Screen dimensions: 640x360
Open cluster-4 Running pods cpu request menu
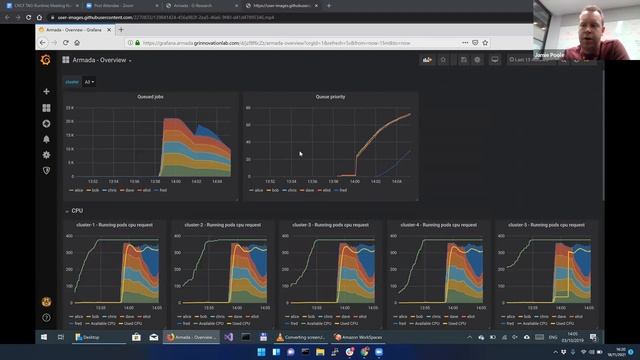click(x=438, y=225)
